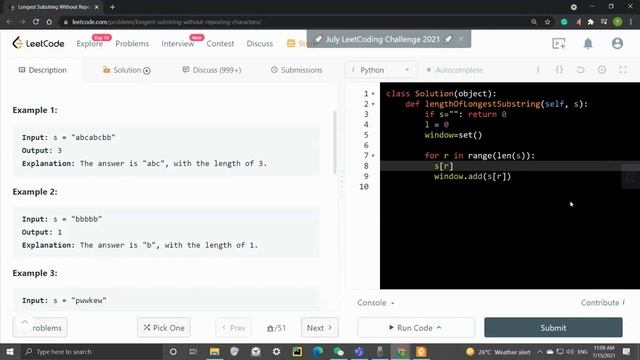Open the Chrome three-dot menu

pyautogui.click(x=631, y=22)
